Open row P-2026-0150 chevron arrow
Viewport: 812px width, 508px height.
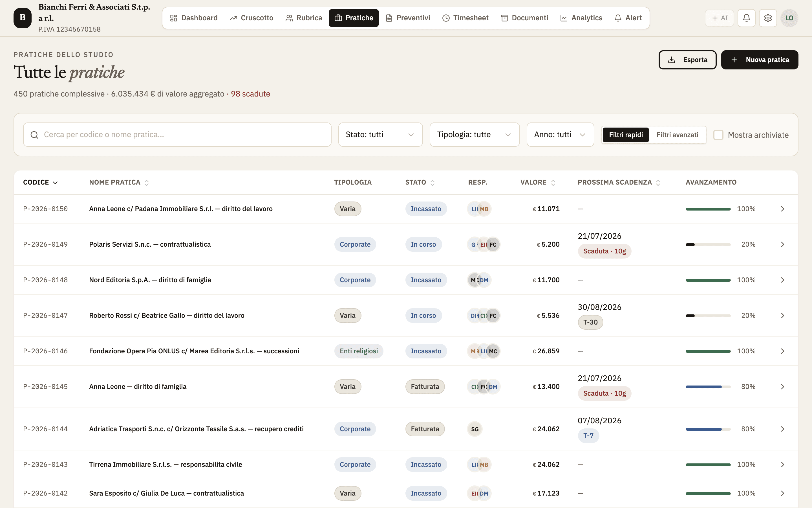click(782, 209)
